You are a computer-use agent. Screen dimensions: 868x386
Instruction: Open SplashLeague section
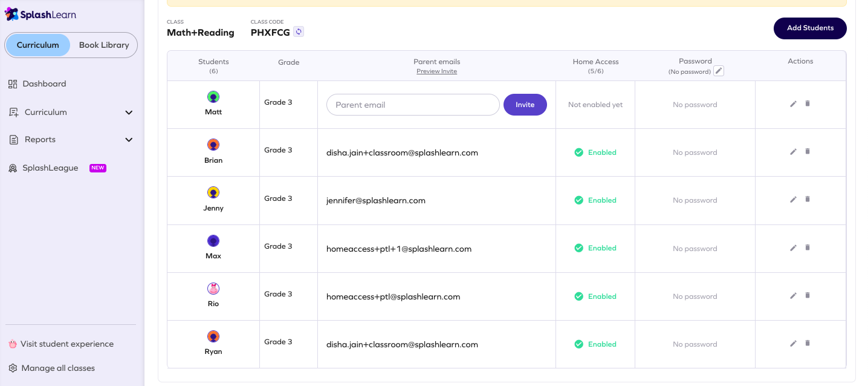click(51, 168)
